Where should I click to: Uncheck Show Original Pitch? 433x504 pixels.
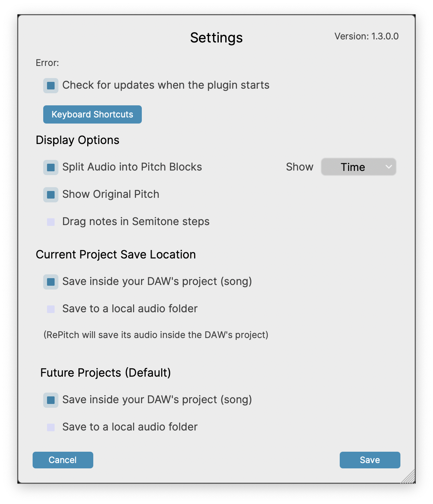[x=51, y=195]
